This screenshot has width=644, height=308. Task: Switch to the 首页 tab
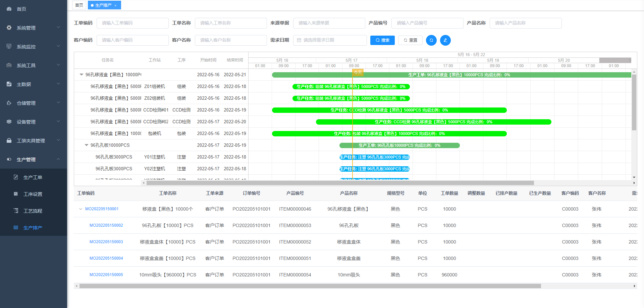point(79,5)
